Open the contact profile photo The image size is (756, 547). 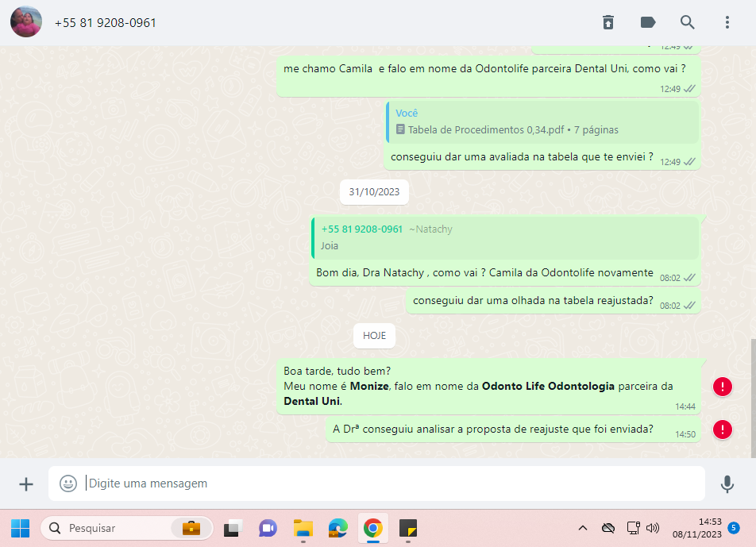pos(26,22)
